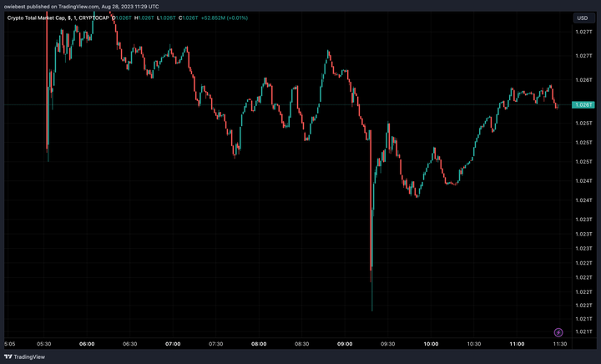Click the purple lightning bolt icon
The image size is (601, 364).
click(x=558, y=332)
